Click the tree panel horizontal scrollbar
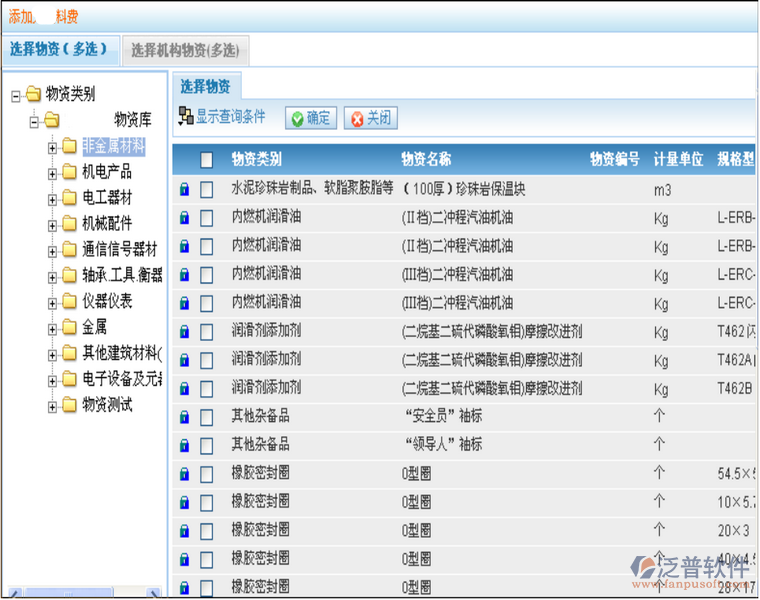 pyautogui.click(x=84, y=593)
